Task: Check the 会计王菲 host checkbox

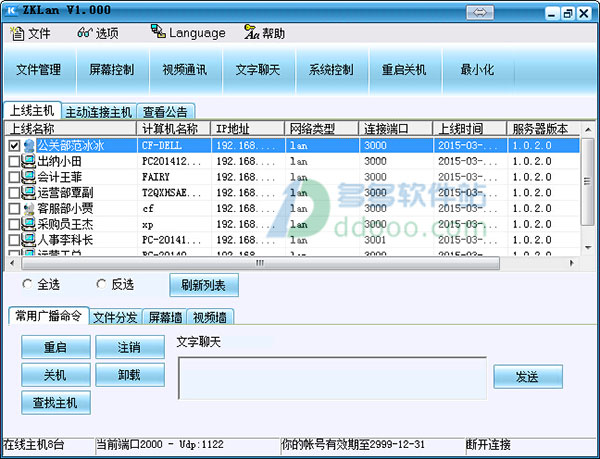Action: [14, 177]
